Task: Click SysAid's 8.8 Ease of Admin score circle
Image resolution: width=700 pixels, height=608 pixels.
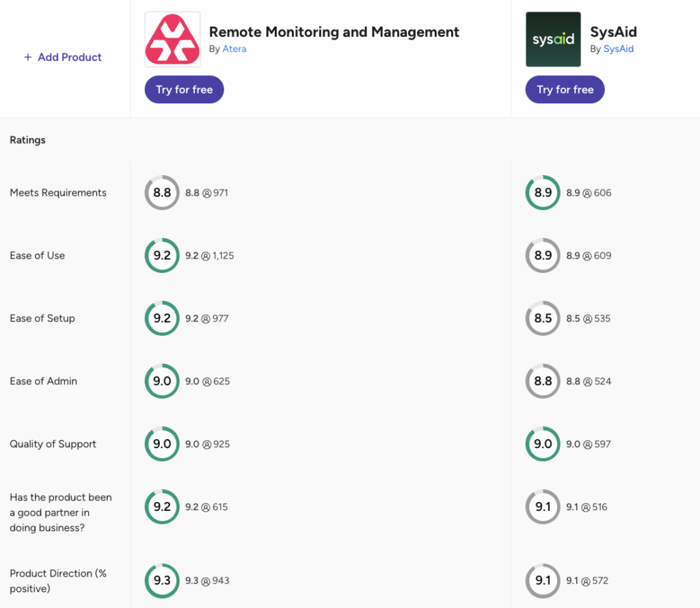Action: (543, 381)
